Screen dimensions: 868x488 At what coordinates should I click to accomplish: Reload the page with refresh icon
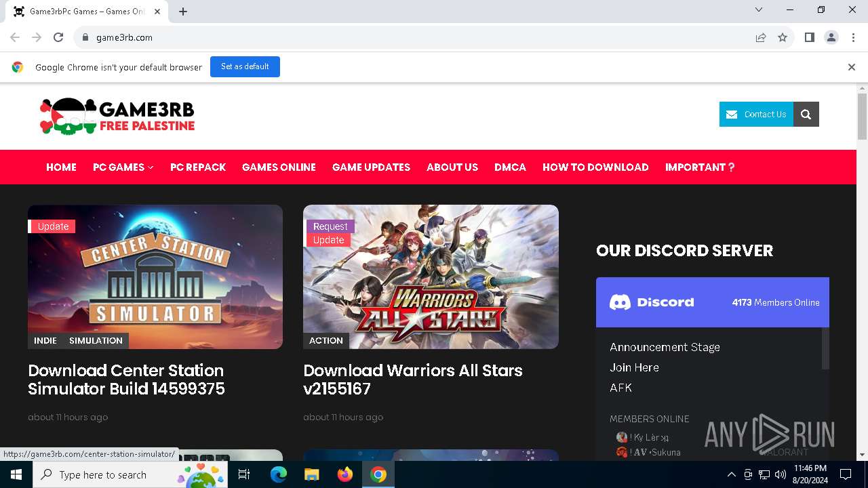click(x=58, y=37)
